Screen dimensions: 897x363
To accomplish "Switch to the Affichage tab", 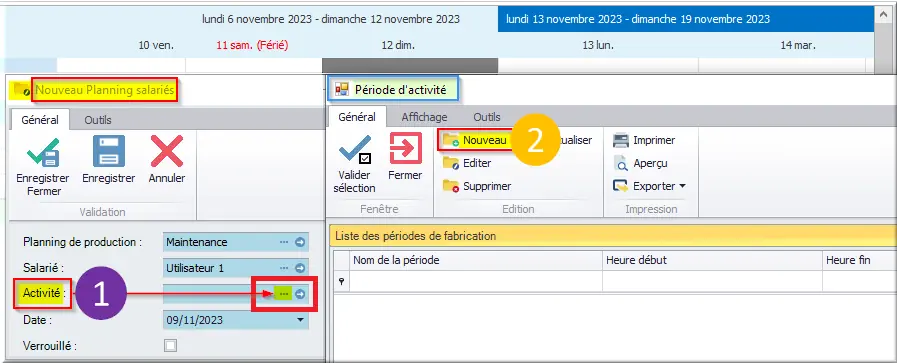I will (x=424, y=117).
